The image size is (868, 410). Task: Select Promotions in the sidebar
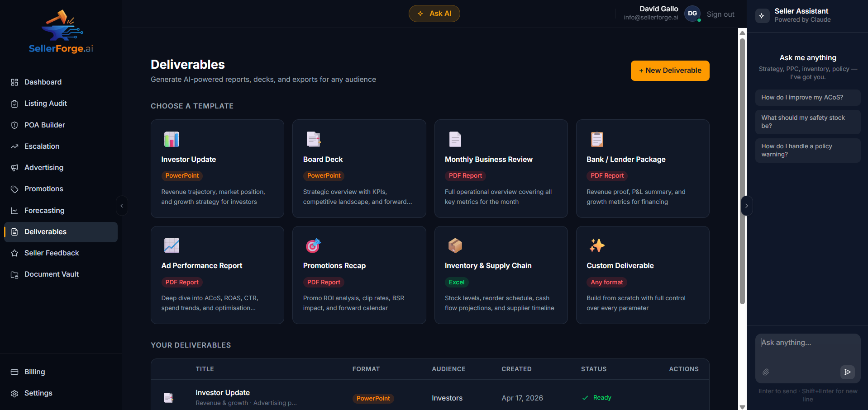pos(43,189)
